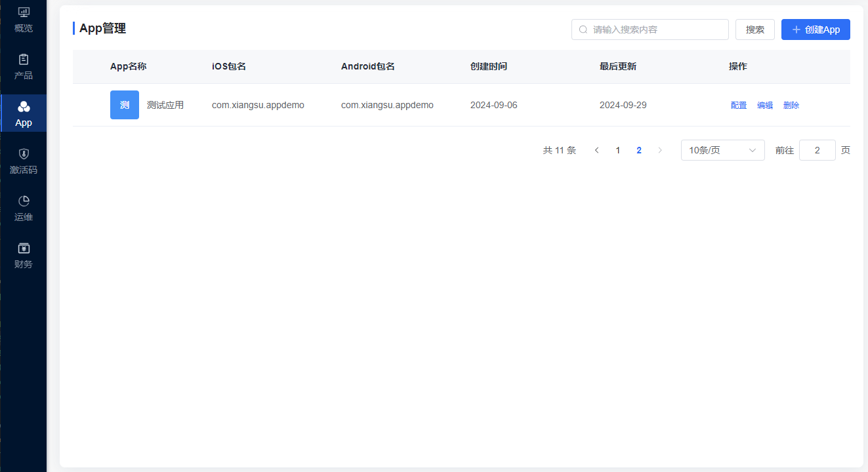This screenshot has width=868, height=472.
Task: Click the iOS package com.xiangsu.appdemo cell
Action: coord(258,105)
